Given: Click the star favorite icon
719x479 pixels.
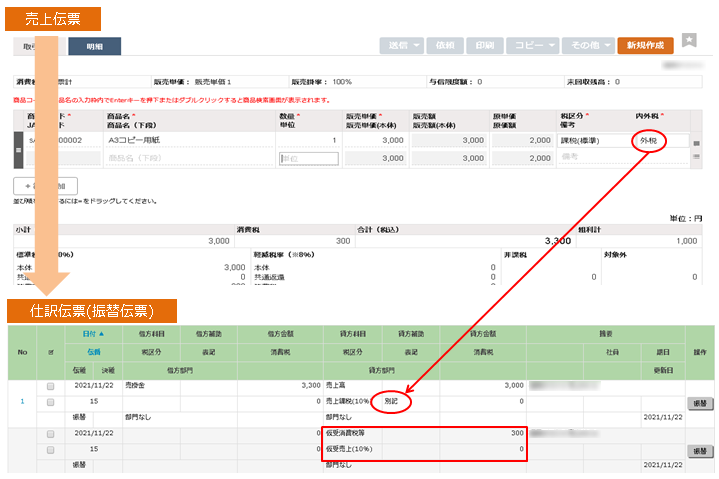Looking at the screenshot, I should pyautogui.click(x=689, y=40).
